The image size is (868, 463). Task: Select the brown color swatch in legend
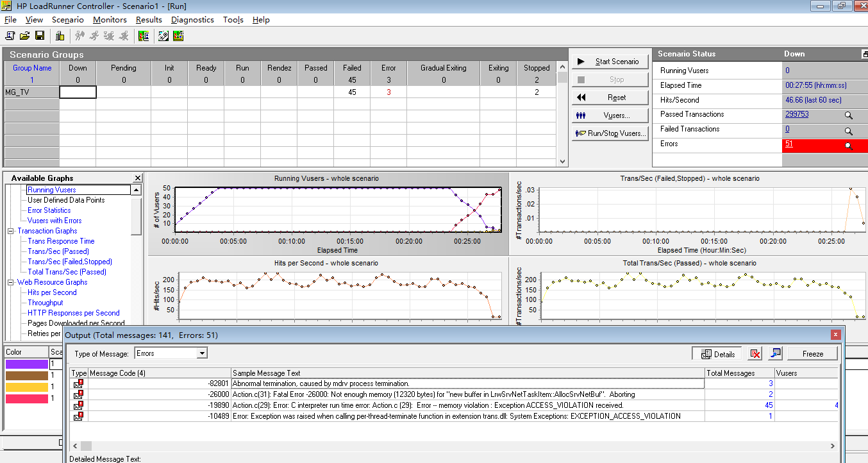coord(26,376)
